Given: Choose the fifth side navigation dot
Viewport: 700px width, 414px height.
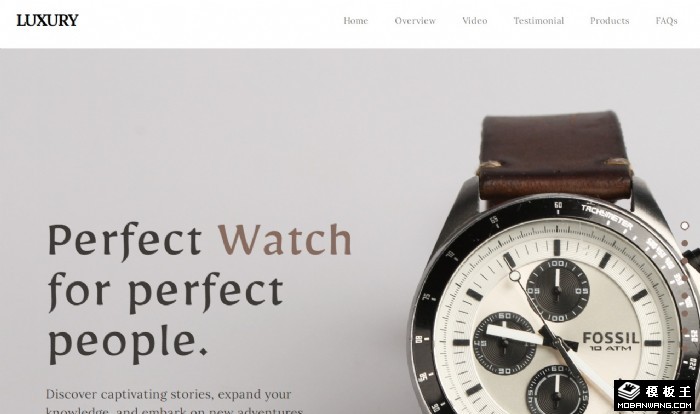Looking at the screenshot, I should 684,295.
